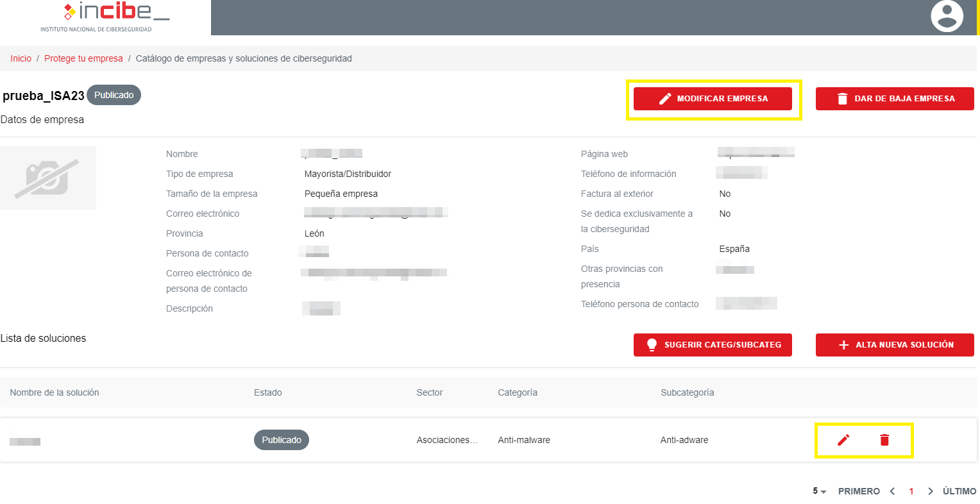
Task: Click the INCIBE logo
Action: pyautogui.click(x=105, y=17)
